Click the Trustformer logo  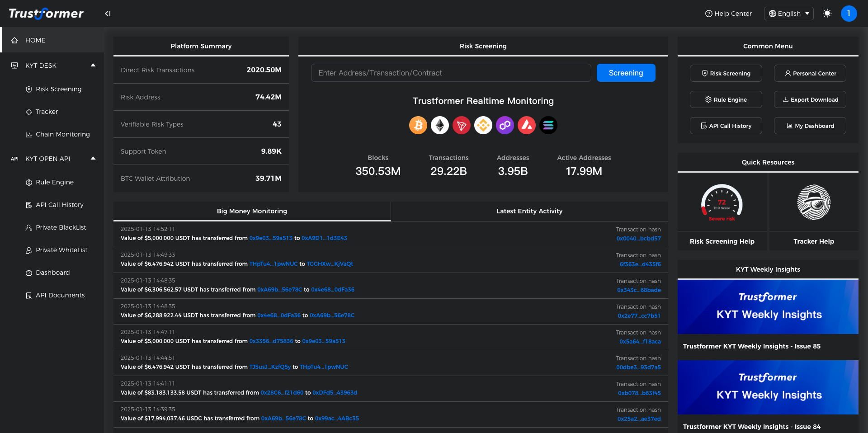pyautogui.click(x=46, y=14)
